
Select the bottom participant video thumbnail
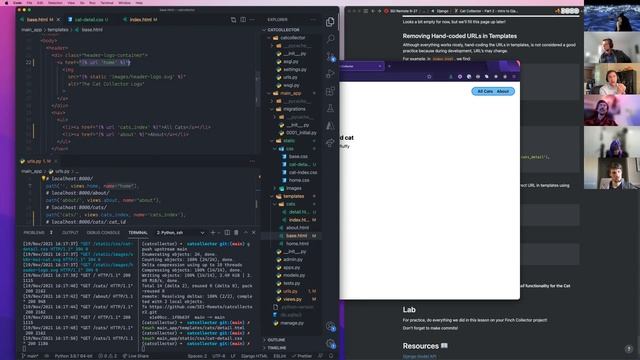point(612,174)
